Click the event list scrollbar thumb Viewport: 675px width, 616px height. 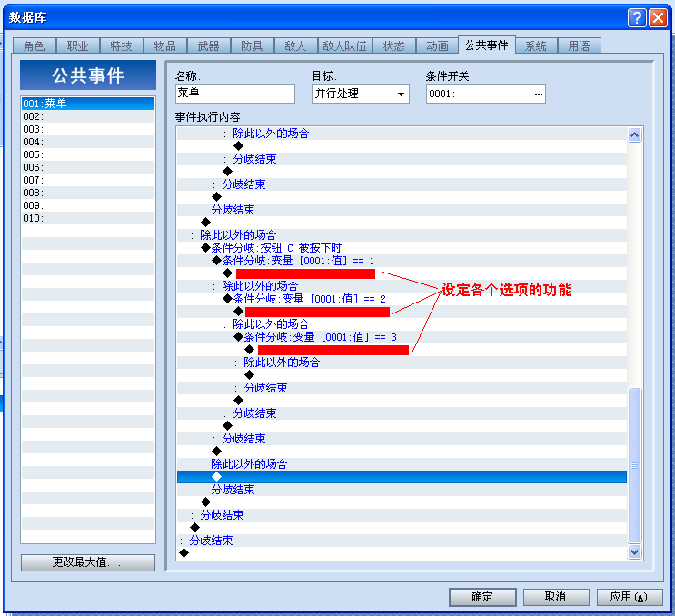pos(634,465)
